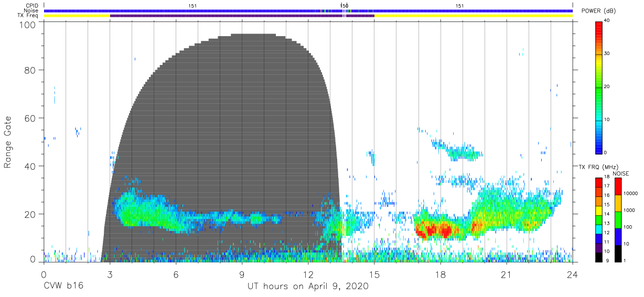Viewport: 644px width, 297px height.
Task: Click the red top swatch in NOISE legend
Action: 618,186
